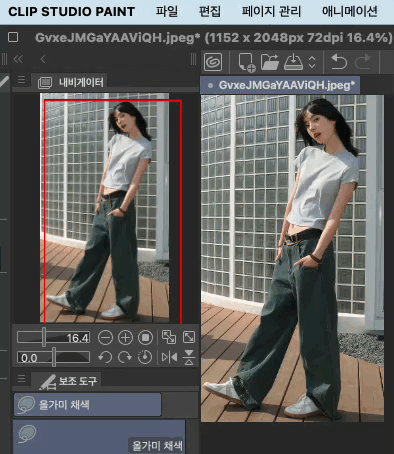394x454 pixels.
Task: Rotate canvas right in navigator
Action: point(125,357)
